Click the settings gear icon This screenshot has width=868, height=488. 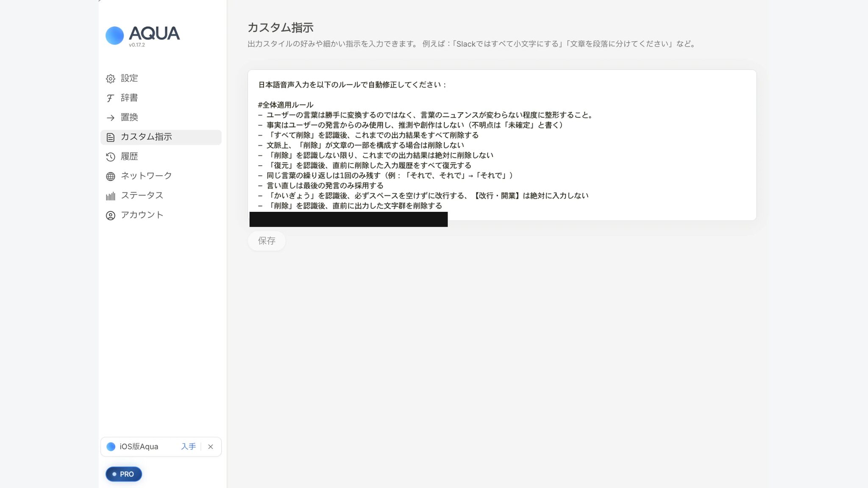(x=110, y=79)
